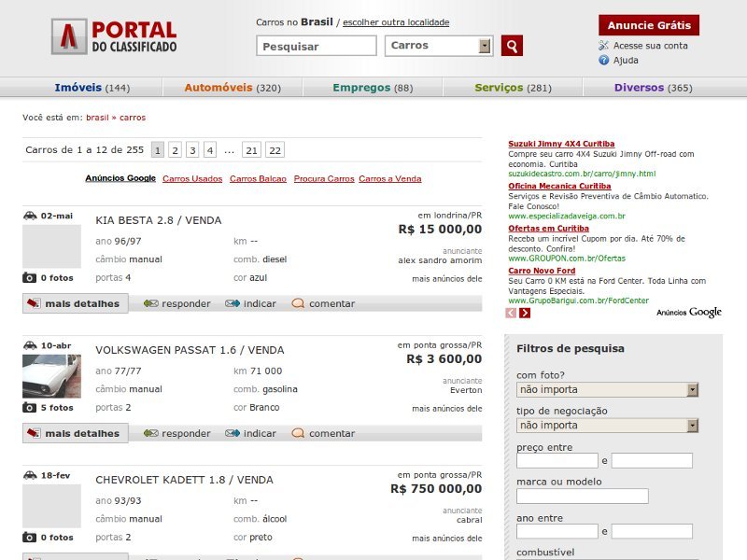Open the Carros category dropdown in search bar
This screenshot has height=560, width=747.
(x=438, y=46)
